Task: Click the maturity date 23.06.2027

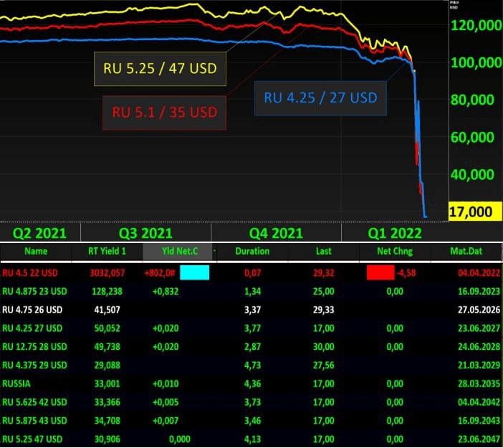Action: 479,328
